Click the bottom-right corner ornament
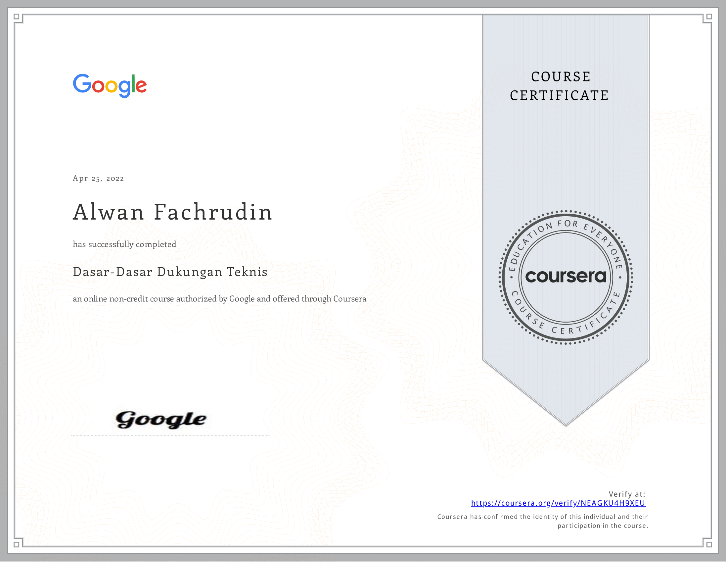Image resolution: width=728 pixels, height=563 pixels. point(709,544)
